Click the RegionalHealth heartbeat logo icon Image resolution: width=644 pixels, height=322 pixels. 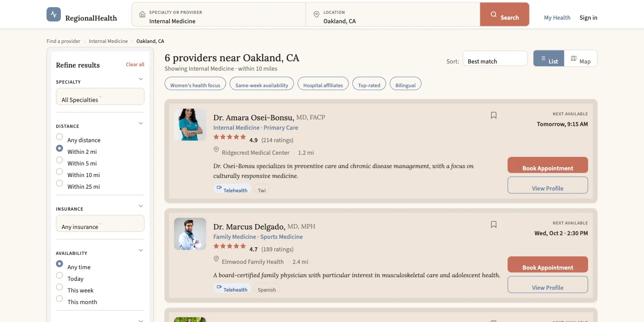pyautogui.click(x=54, y=14)
